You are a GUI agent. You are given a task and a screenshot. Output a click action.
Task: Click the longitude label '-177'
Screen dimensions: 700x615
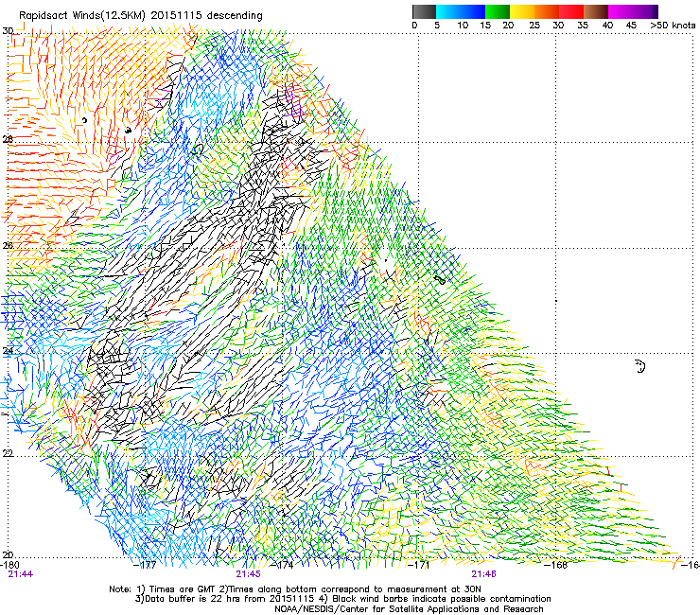pyautogui.click(x=146, y=565)
